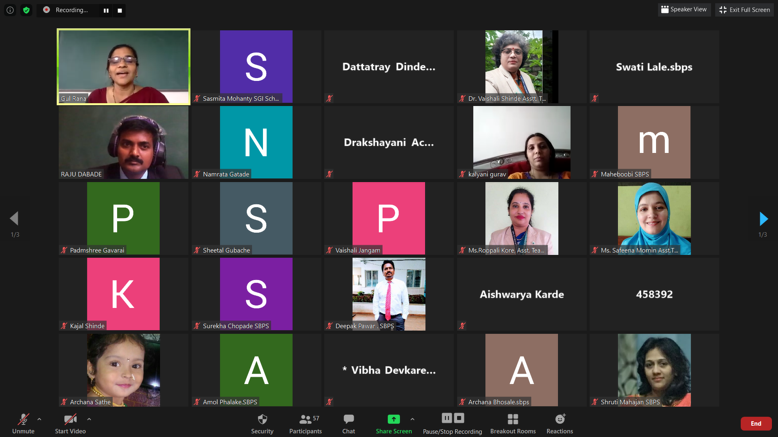Switch to Speaker View
The width and height of the screenshot is (778, 437).
[684, 9]
